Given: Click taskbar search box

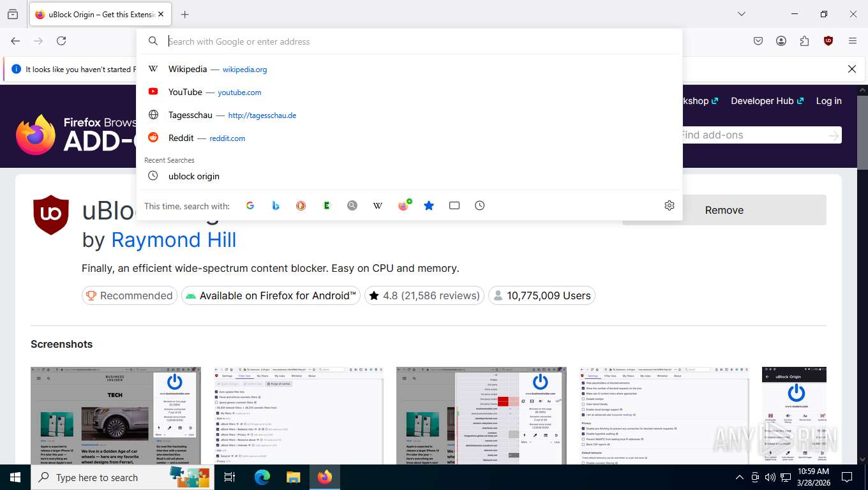Looking at the screenshot, I should 124,477.
